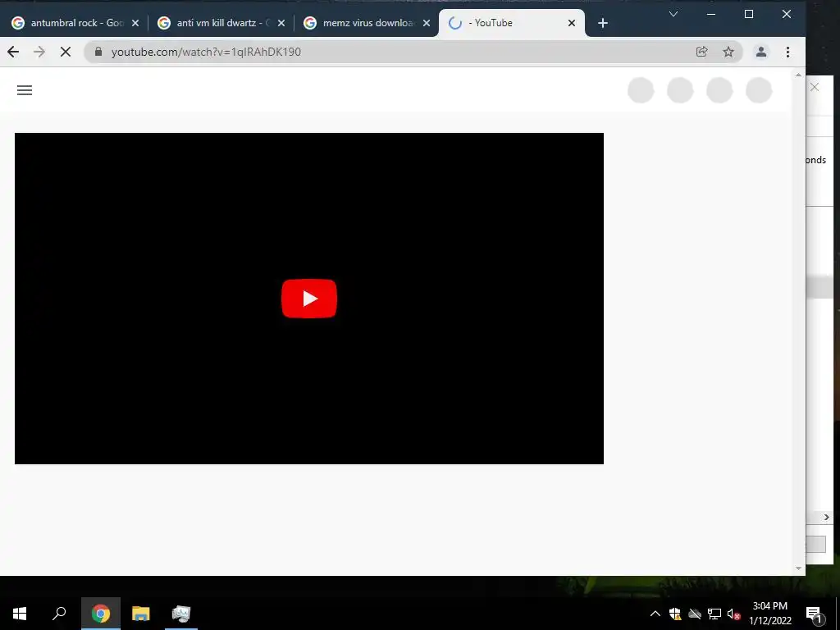Play the YouTube video with red play button
Screen dimensions: 840x630
[x=309, y=299]
